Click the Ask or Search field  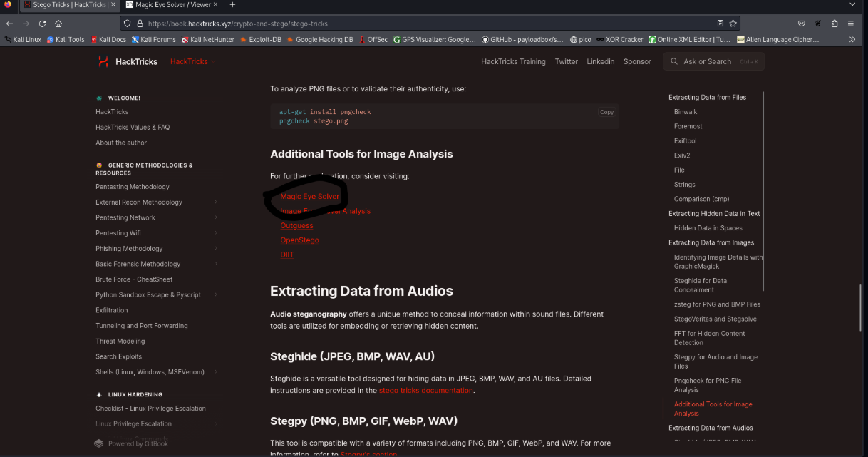pos(713,61)
